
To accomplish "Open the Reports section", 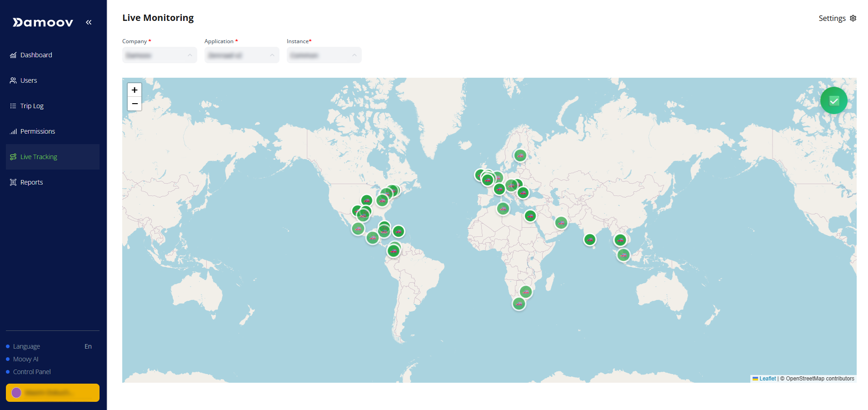I will point(53,182).
